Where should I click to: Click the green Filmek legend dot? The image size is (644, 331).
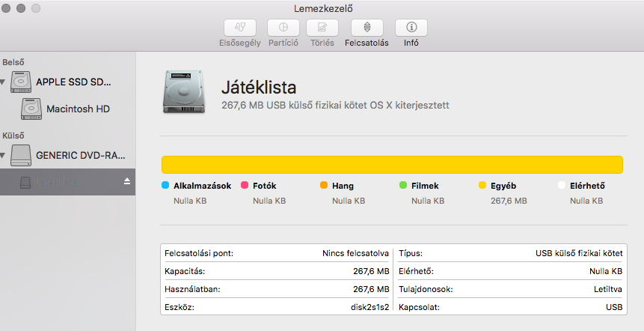pos(403,186)
